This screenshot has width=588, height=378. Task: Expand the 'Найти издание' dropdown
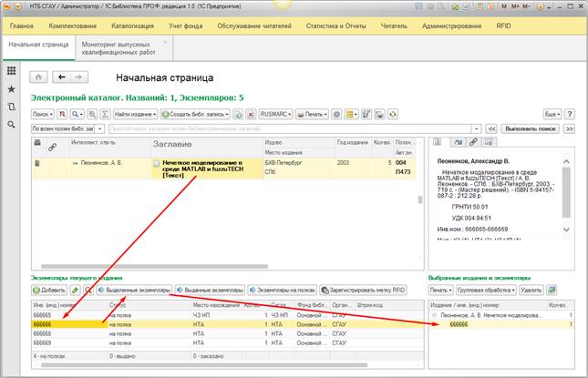point(133,115)
